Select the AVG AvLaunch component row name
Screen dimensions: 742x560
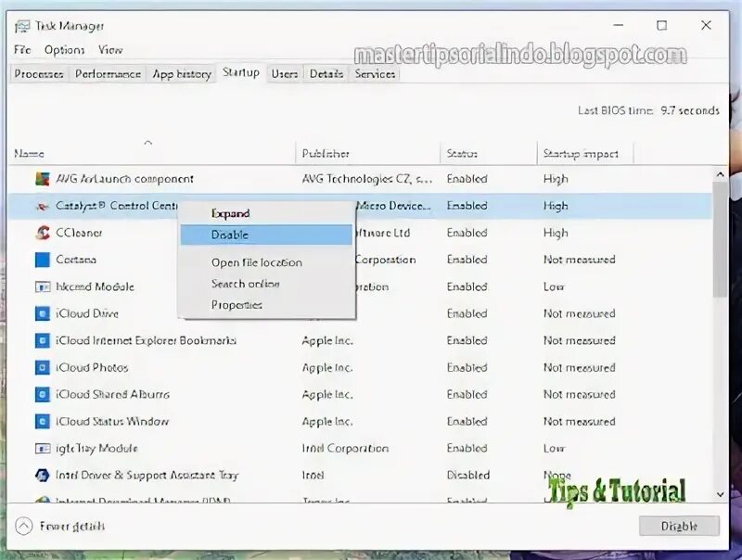(124, 179)
